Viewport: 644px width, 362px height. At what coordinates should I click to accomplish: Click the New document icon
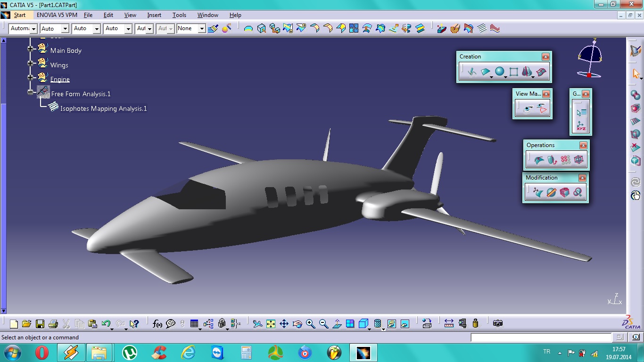[14, 324]
